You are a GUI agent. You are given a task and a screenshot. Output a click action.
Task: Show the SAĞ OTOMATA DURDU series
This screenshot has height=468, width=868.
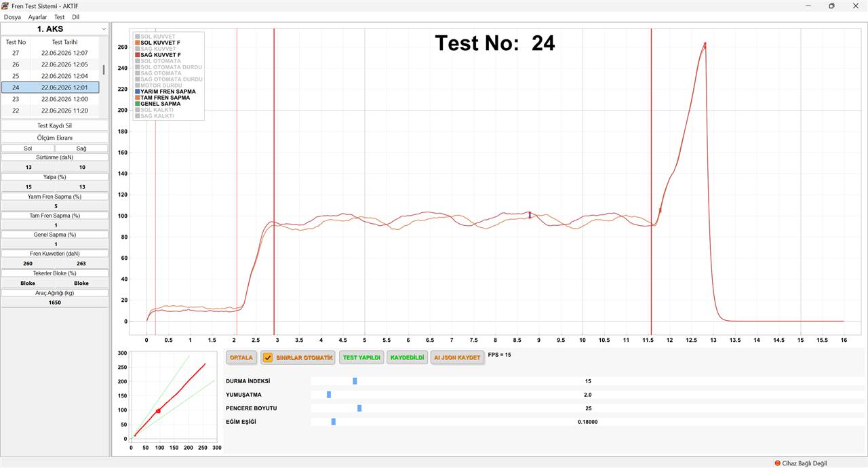pyautogui.click(x=168, y=79)
